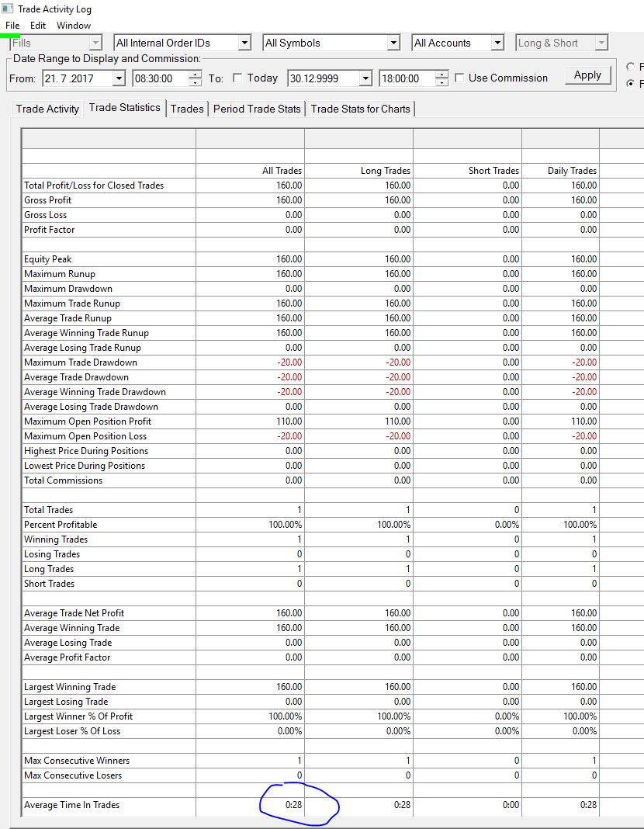Image resolution: width=644 pixels, height=829 pixels.
Task: Click Average Time In Trades Short Trades value
Action: tap(511, 805)
